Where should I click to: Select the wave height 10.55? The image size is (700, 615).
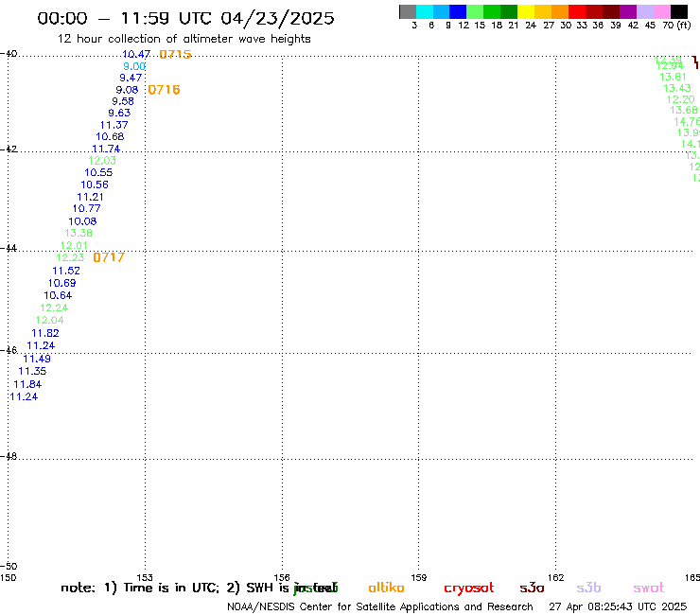coord(98,172)
